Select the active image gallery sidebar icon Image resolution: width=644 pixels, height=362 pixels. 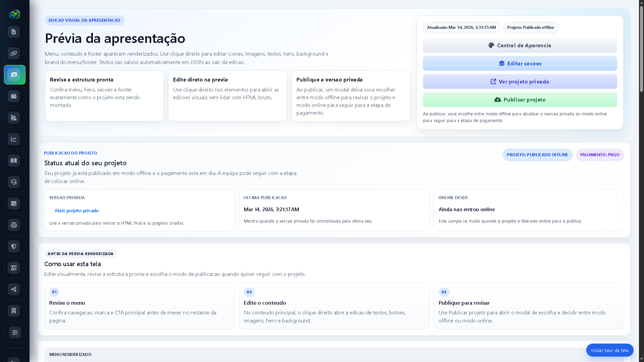click(14, 75)
